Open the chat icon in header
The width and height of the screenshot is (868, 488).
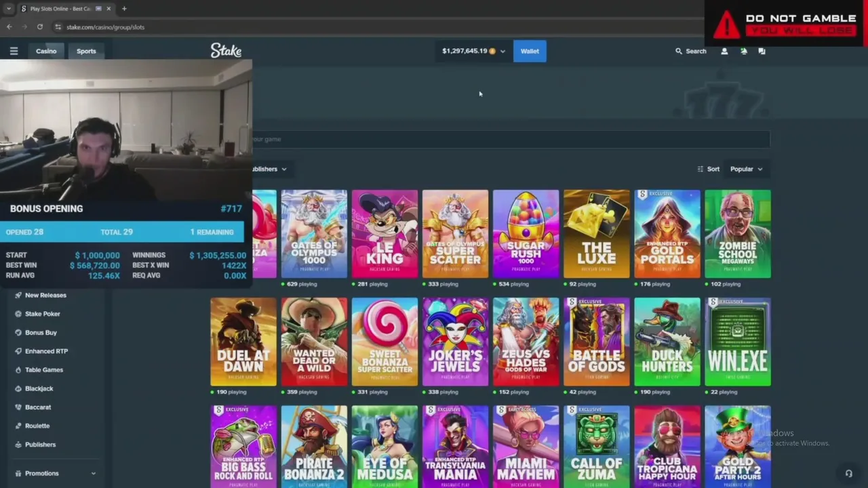762,51
